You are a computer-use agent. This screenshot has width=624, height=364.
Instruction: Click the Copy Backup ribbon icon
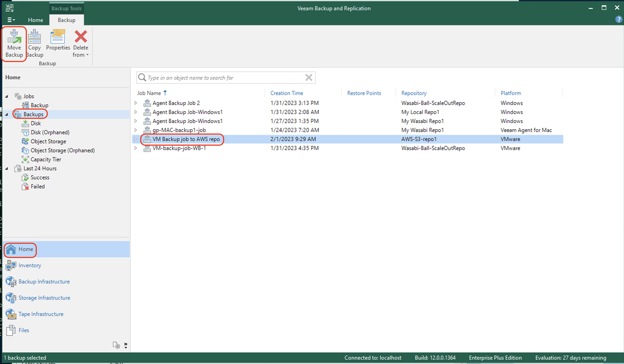pos(34,36)
